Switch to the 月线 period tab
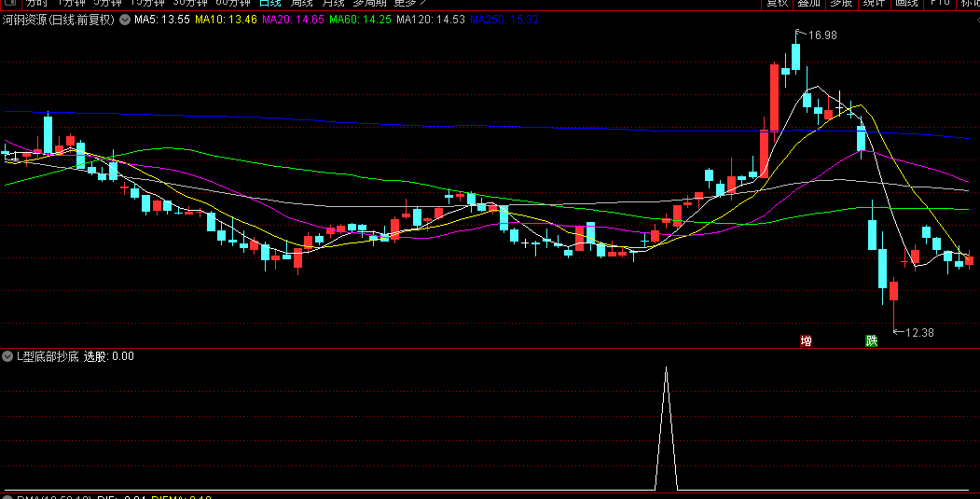Viewport: 980px width, 499px height. [333, 3]
